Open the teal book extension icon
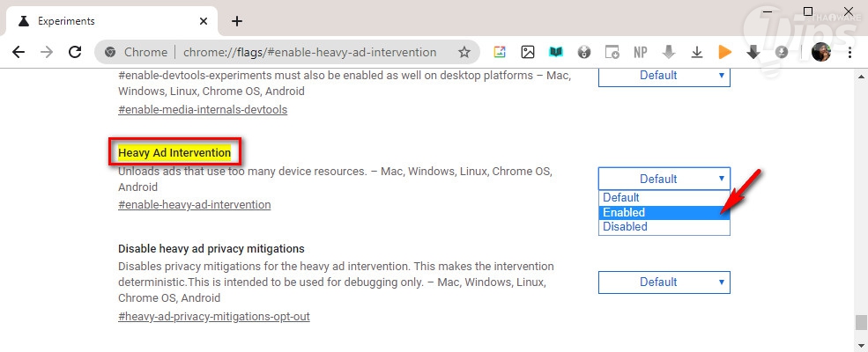 (555, 52)
